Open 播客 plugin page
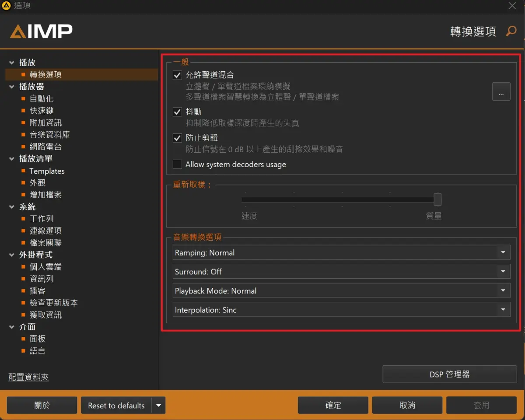Screen dimensions: 525x420 37,291
